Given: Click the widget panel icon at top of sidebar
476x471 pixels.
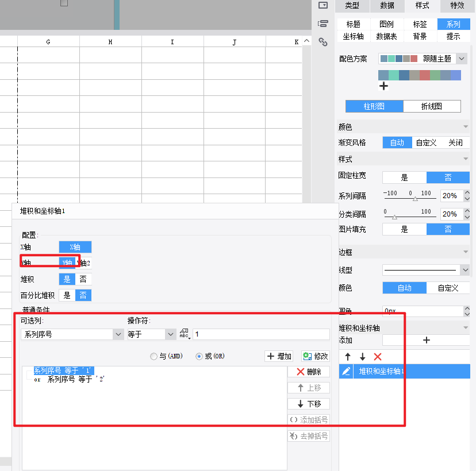Looking at the screenshot, I should [x=323, y=5].
